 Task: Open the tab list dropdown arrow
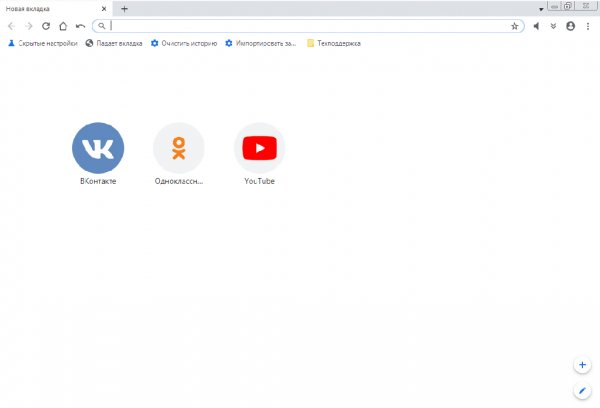541,9
